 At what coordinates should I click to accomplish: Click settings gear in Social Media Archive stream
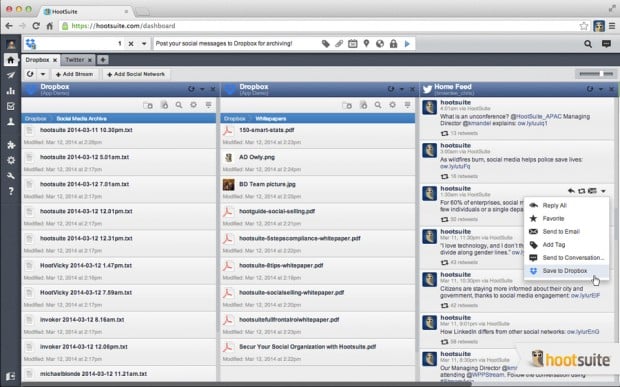point(193,105)
